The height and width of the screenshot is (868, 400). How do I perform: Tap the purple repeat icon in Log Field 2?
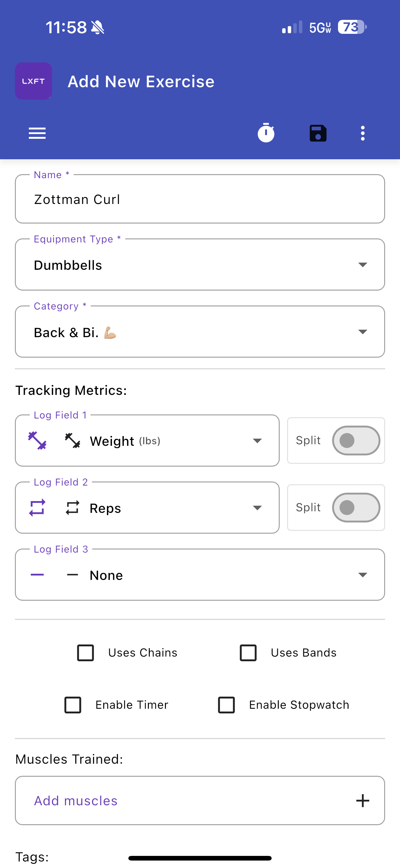click(37, 508)
